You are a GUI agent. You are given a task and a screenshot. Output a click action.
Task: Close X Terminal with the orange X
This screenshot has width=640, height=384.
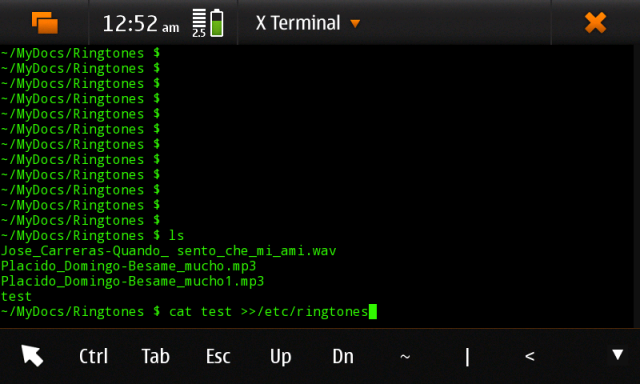[595, 22]
